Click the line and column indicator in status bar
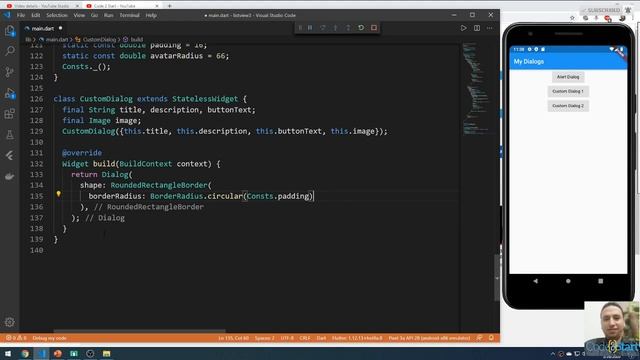 coord(233,338)
